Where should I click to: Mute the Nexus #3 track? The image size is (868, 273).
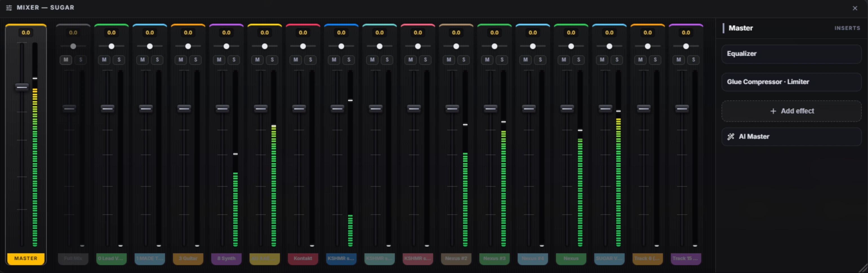pos(487,60)
